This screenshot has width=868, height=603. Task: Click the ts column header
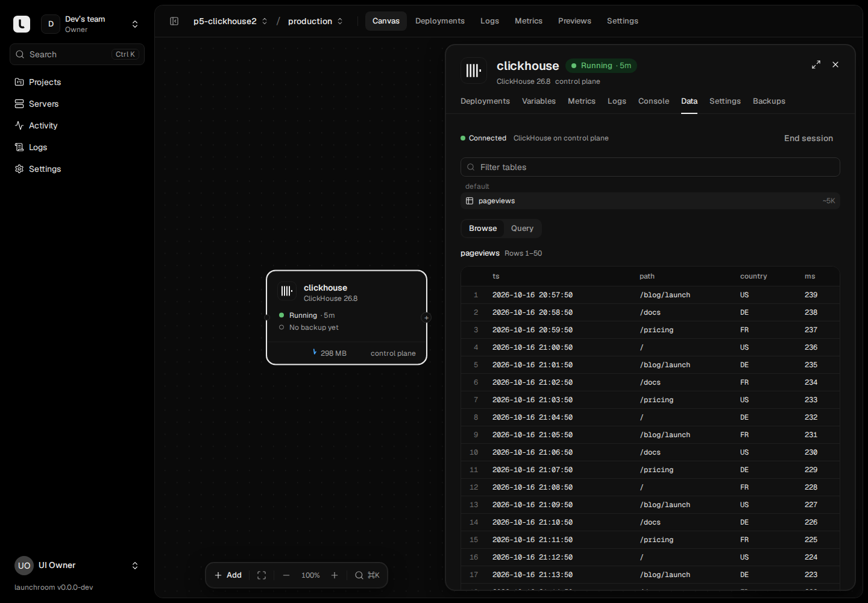pyautogui.click(x=496, y=276)
